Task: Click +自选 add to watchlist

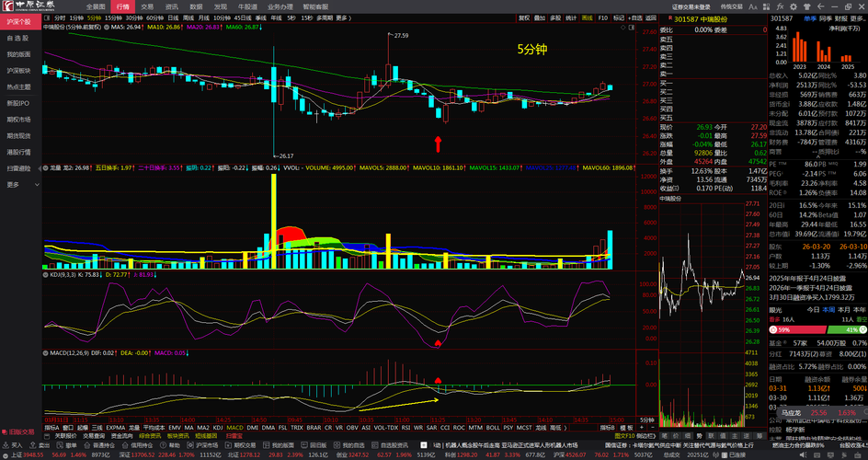Action: [x=636, y=17]
